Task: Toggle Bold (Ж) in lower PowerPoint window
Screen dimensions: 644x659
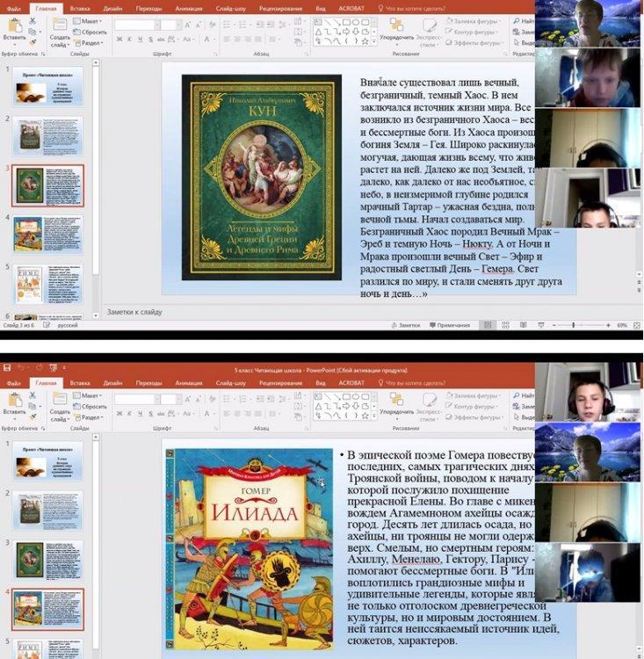Action: click(x=119, y=414)
